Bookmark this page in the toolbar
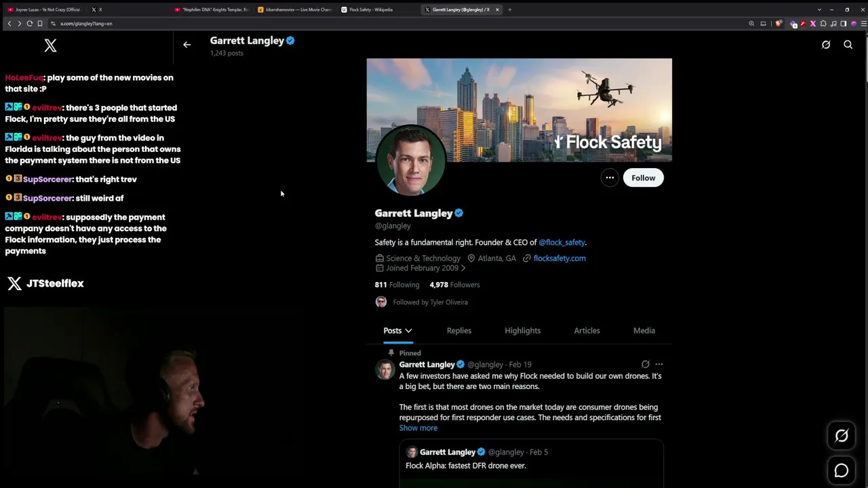 tap(40, 24)
